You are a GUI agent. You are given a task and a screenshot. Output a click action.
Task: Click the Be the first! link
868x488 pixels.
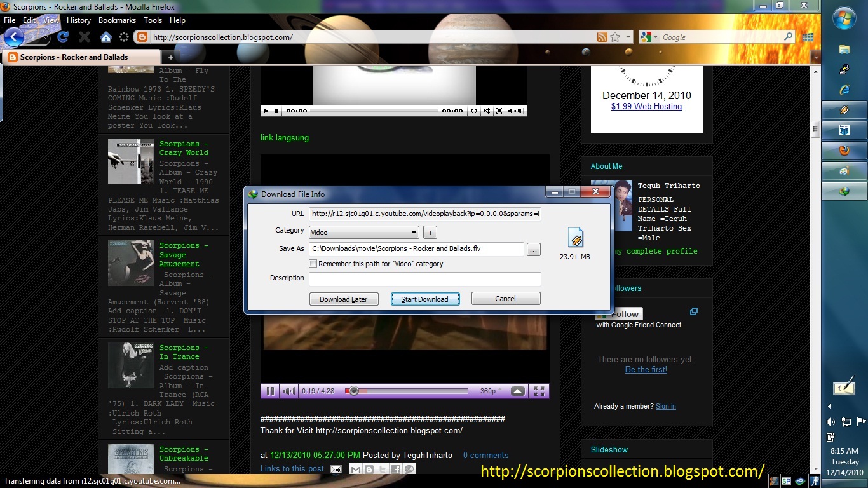(646, 369)
